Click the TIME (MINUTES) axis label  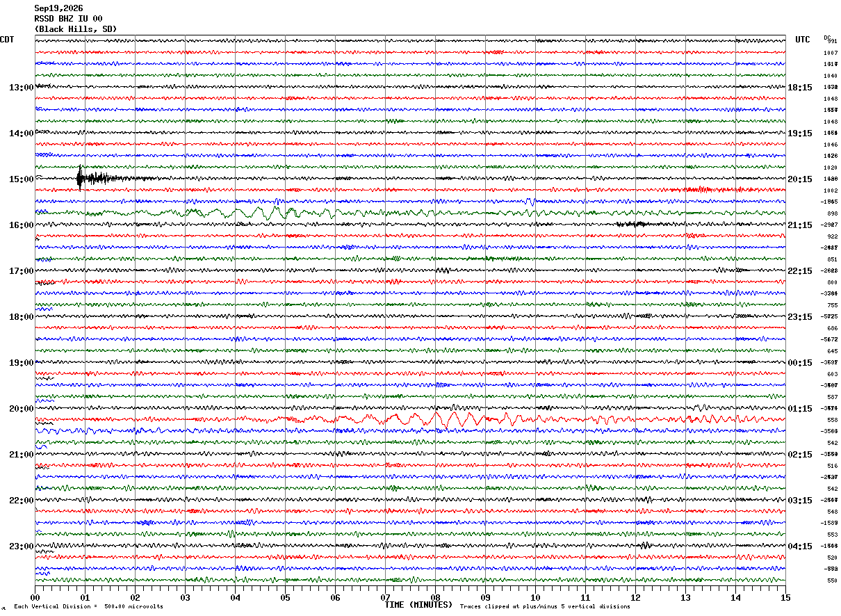pyautogui.click(x=418, y=605)
